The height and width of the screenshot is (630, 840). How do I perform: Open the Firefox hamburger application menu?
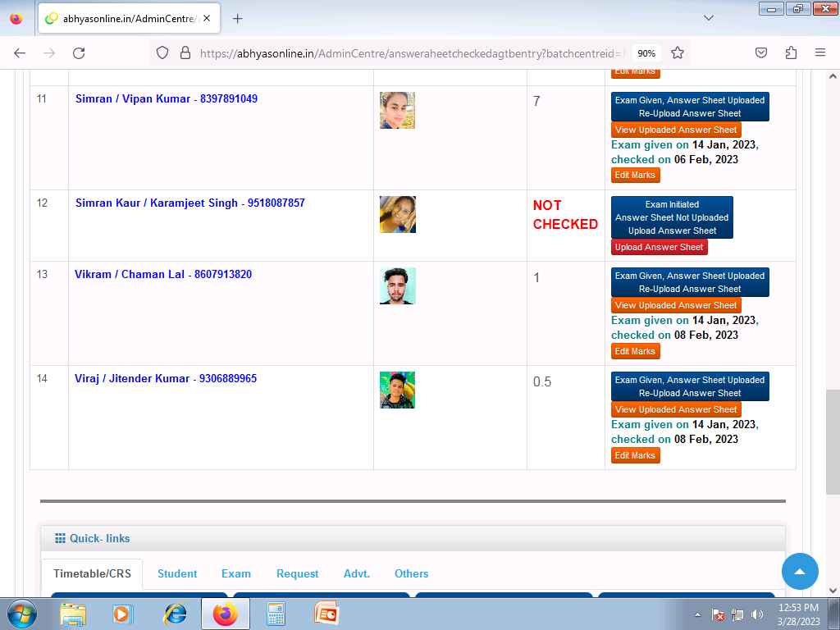[x=819, y=53]
